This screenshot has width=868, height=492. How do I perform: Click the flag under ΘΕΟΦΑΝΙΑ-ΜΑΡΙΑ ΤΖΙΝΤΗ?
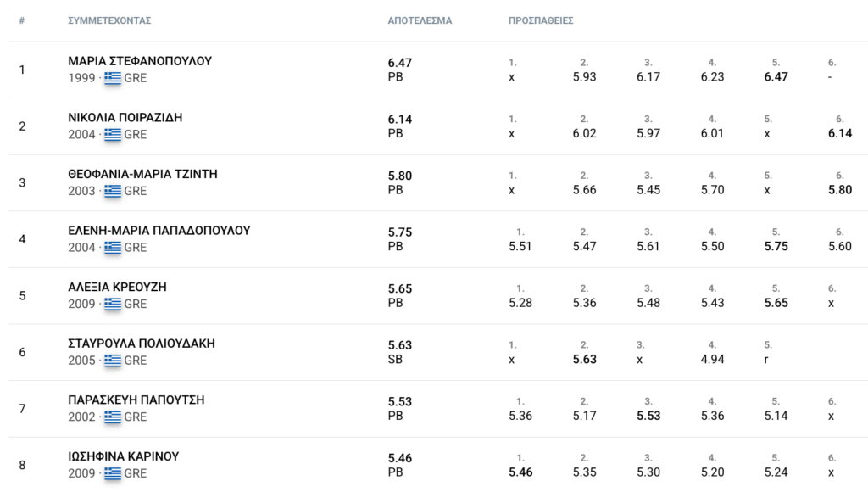tap(113, 191)
